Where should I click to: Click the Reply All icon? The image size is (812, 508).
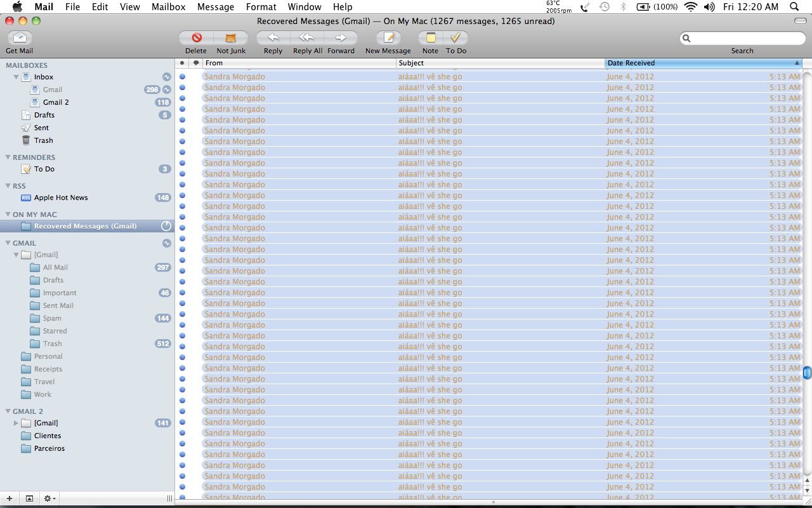coord(307,37)
